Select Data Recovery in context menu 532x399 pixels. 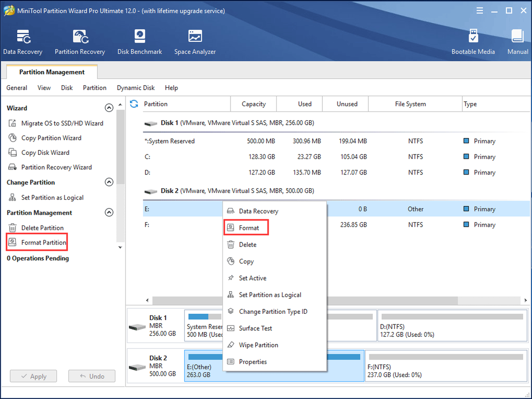tap(275, 211)
